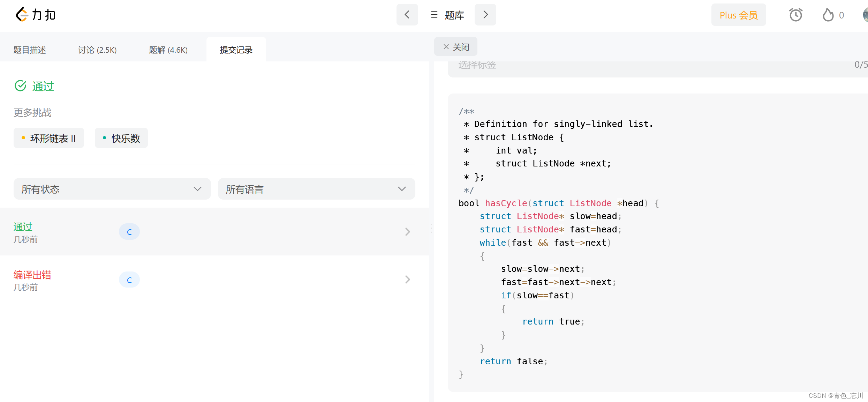868x402 pixels.
Task: Open the 快乐数 challenge link
Action: point(121,138)
